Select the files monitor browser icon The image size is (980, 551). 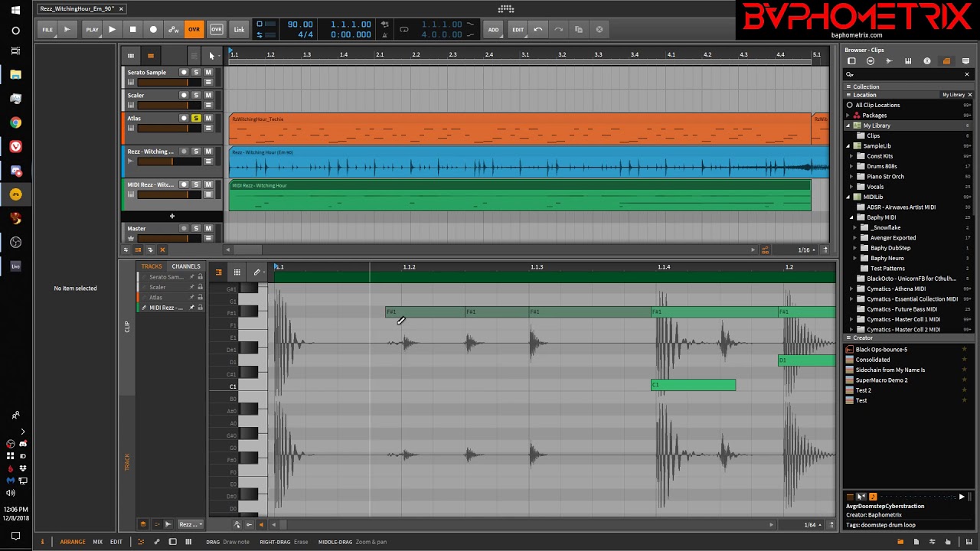[965, 61]
